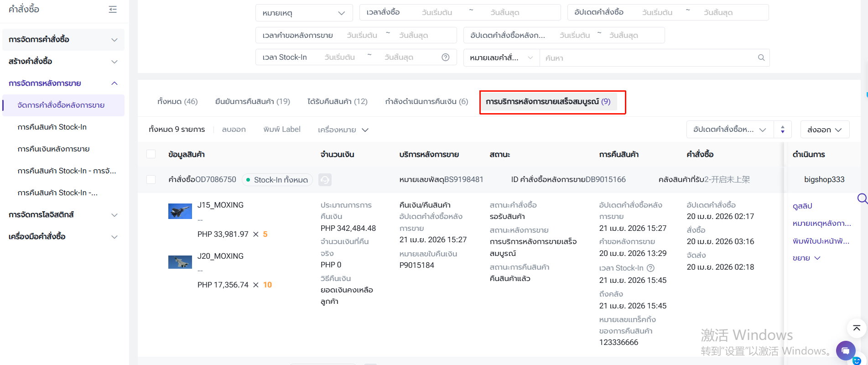Click the J15_MOXING product thumbnail
This screenshot has height=365, width=868.
click(x=180, y=211)
